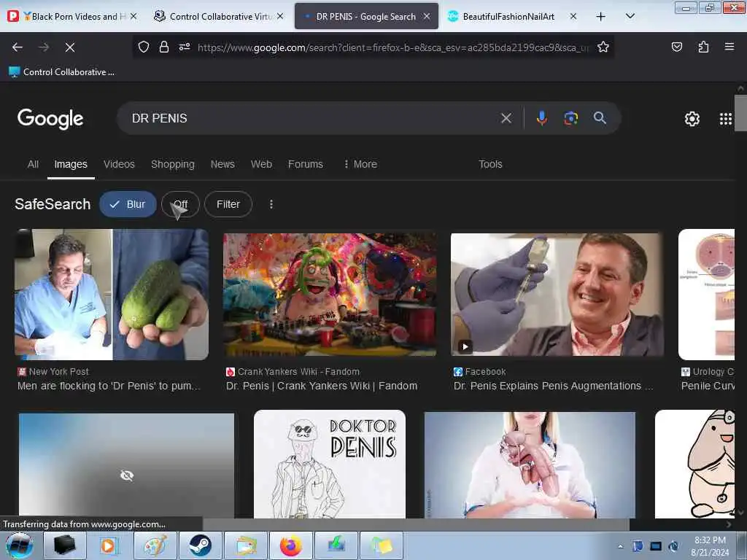Reveal the blurred image via eye icon
The height and width of the screenshot is (560, 747).
coord(127,475)
